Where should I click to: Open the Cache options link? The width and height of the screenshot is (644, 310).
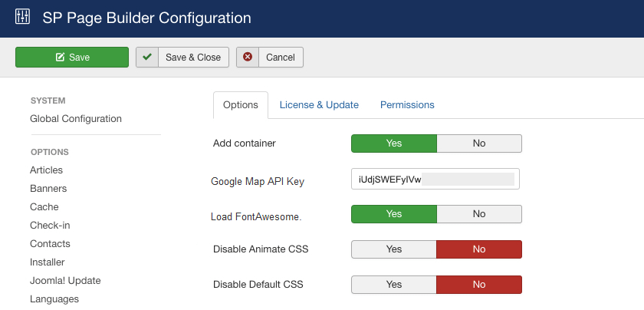[x=44, y=207]
